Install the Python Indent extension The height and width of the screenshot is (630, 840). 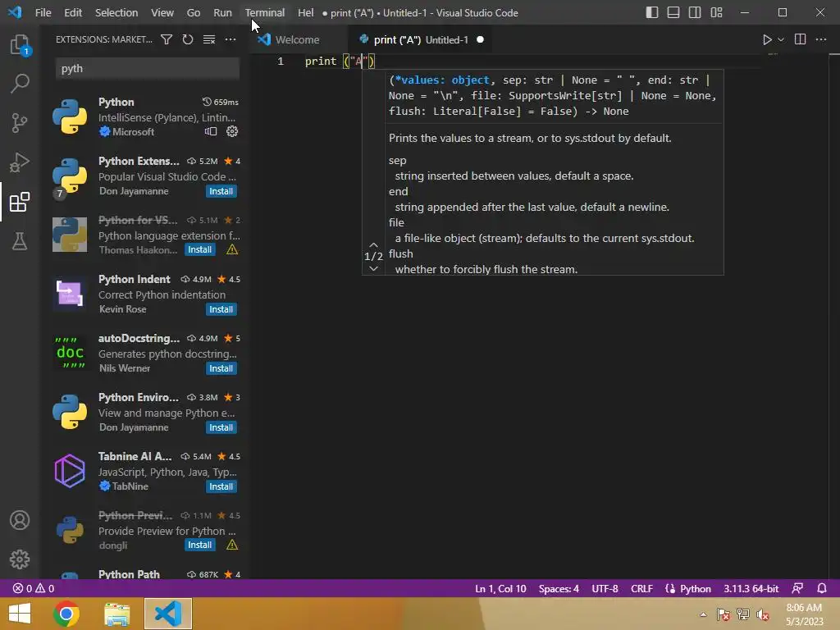click(x=221, y=309)
